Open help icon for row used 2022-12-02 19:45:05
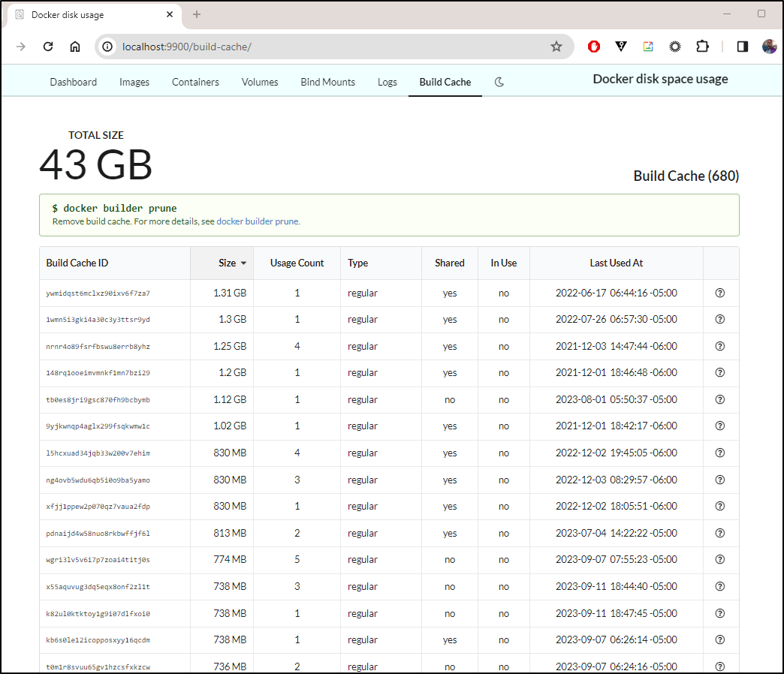The height and width of the screenshot is (674, 784). [720, 453]
